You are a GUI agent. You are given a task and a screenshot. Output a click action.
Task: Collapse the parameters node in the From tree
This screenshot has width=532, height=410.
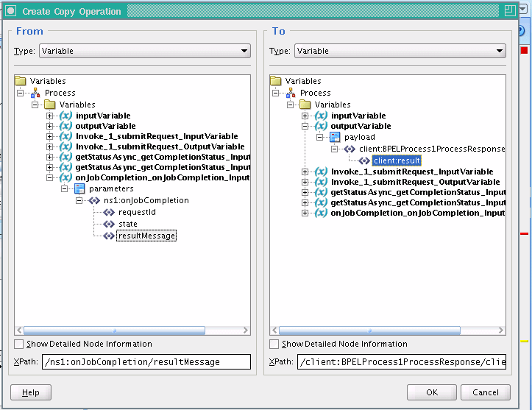(x=65, y=188)
